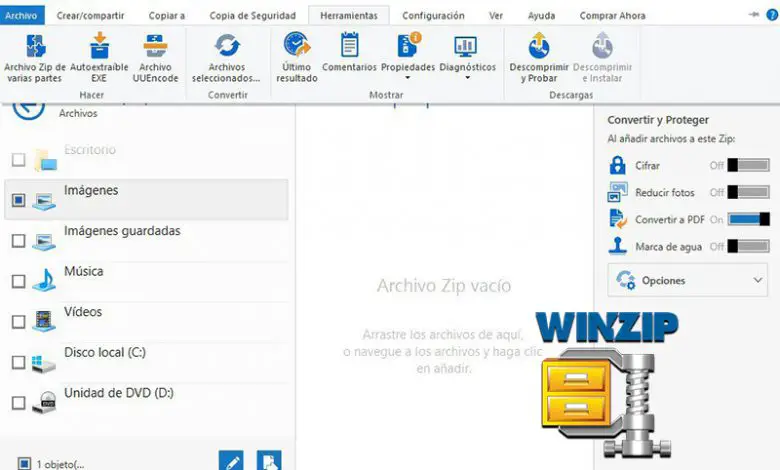Select the Disco local (C:) label
Screen dimensions: 780x470
coord(104,352)
